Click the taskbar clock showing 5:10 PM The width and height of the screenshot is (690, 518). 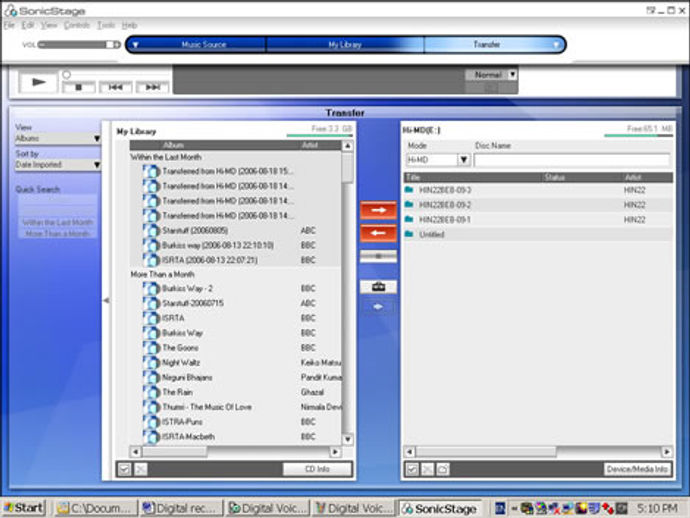click(x=657, y=508)
